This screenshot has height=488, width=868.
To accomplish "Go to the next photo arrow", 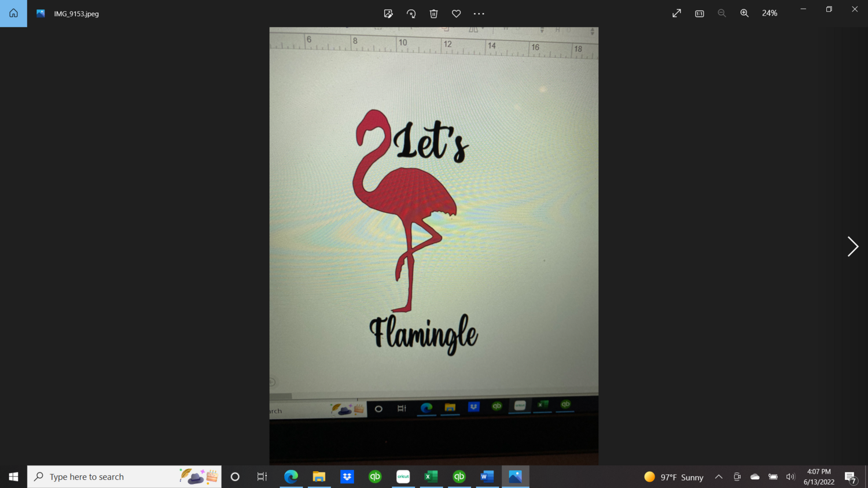I will (x=852, y=246).
